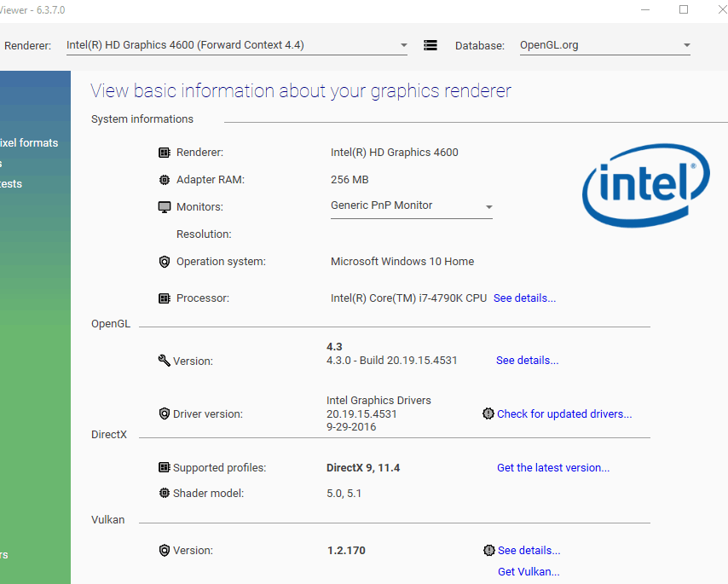
Task: Open the Database OpenGL.org dropdown
Action: [x=605, y=45]
